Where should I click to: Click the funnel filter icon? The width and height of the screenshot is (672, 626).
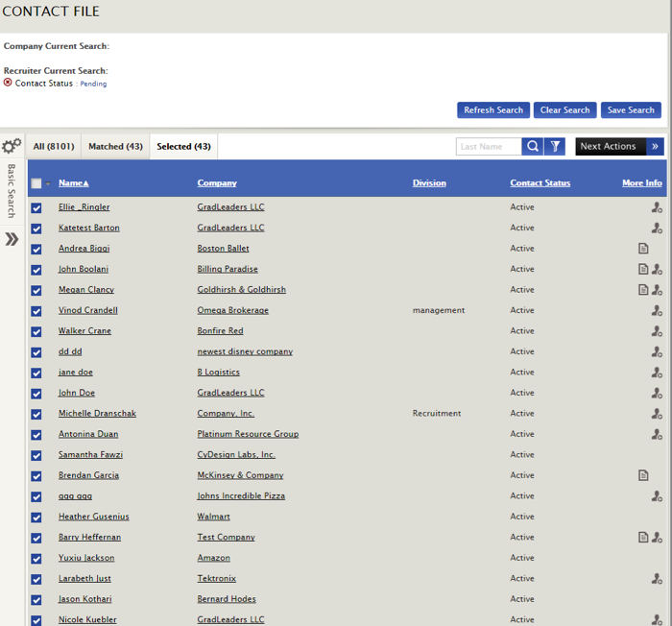coord(555,146)
